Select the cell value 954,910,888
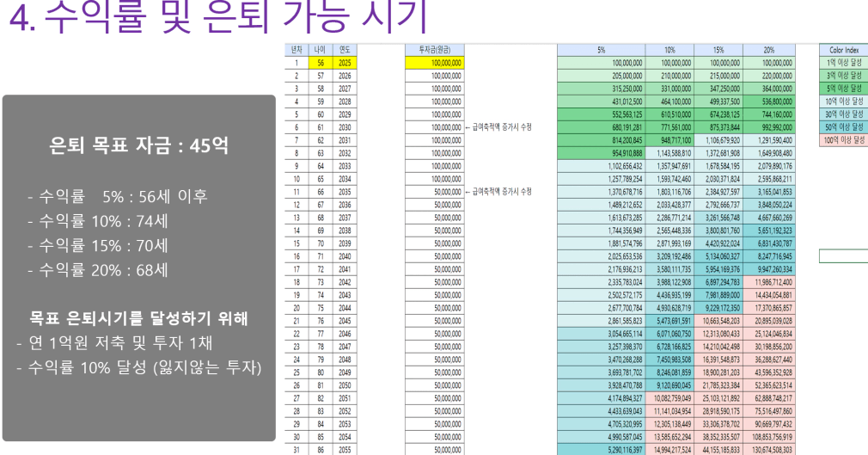Viewport: 868px width, 455px height. [x=602, y=153]
